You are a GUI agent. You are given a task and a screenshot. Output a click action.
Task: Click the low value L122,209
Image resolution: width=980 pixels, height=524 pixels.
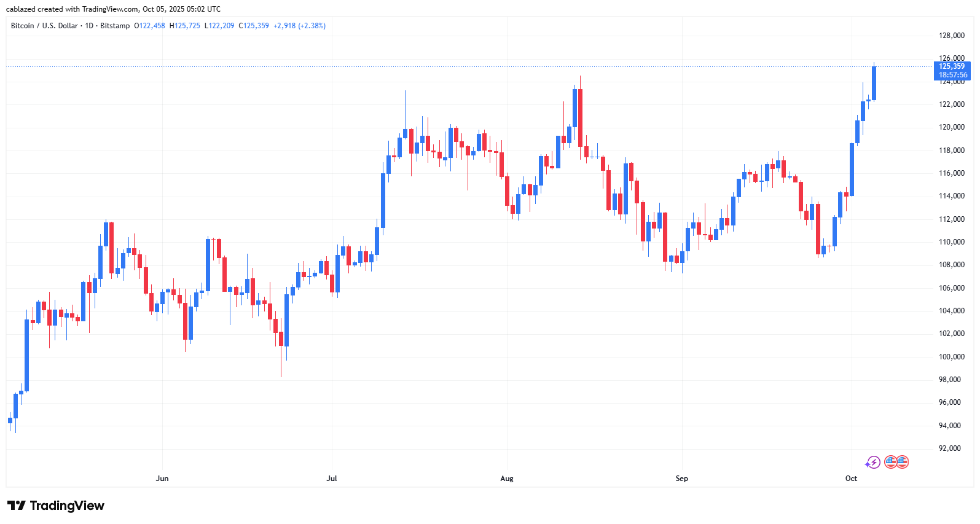click(x=219, y=26)
